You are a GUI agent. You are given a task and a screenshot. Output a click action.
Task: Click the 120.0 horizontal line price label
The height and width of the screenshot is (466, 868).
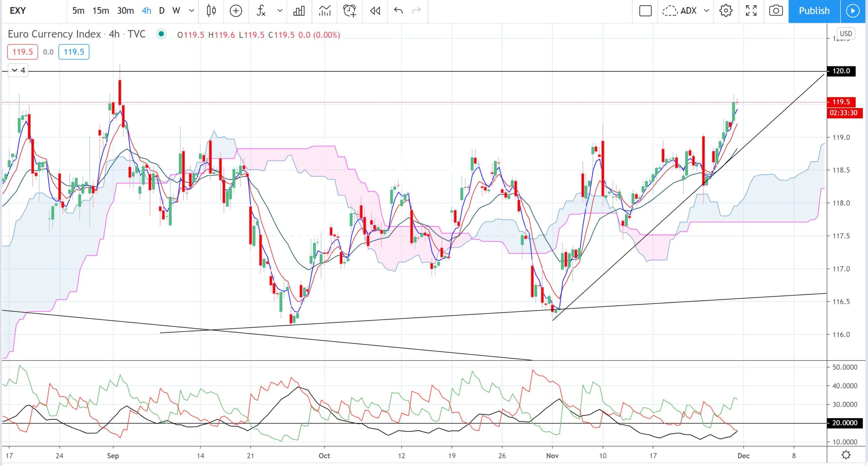pyautogui.click(x=841, y=71)
